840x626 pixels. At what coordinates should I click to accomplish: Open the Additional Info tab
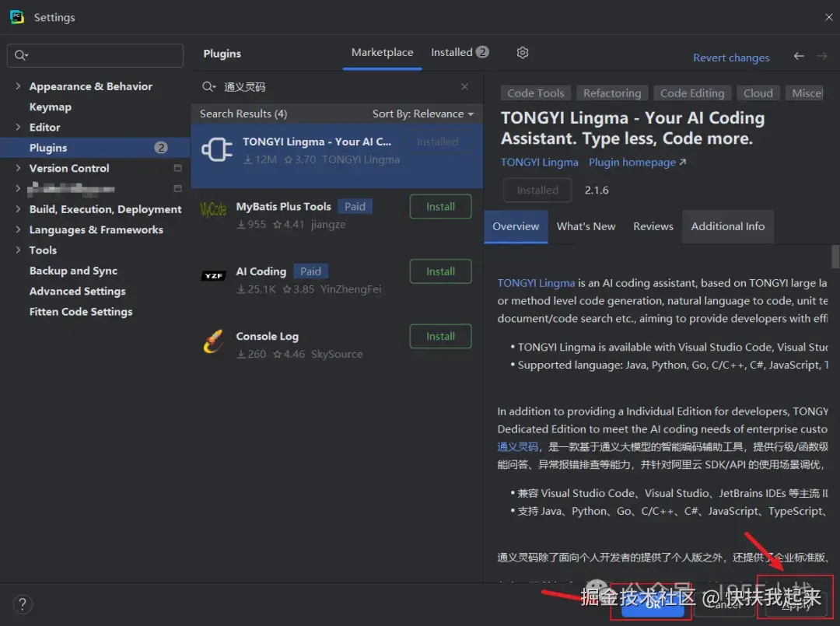click(727, 226)
